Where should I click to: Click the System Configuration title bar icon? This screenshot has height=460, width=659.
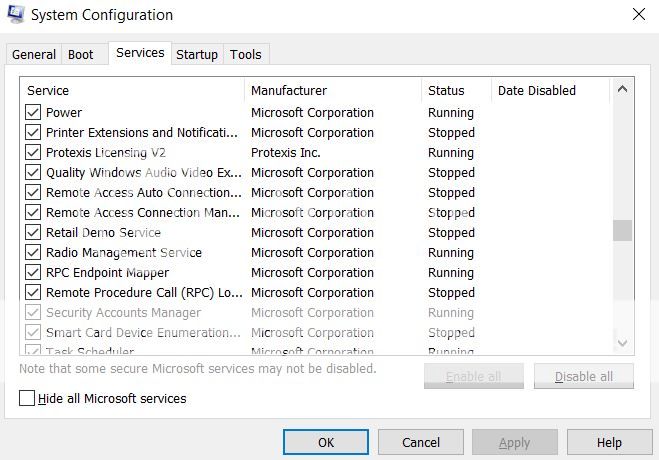pos(16,14)
